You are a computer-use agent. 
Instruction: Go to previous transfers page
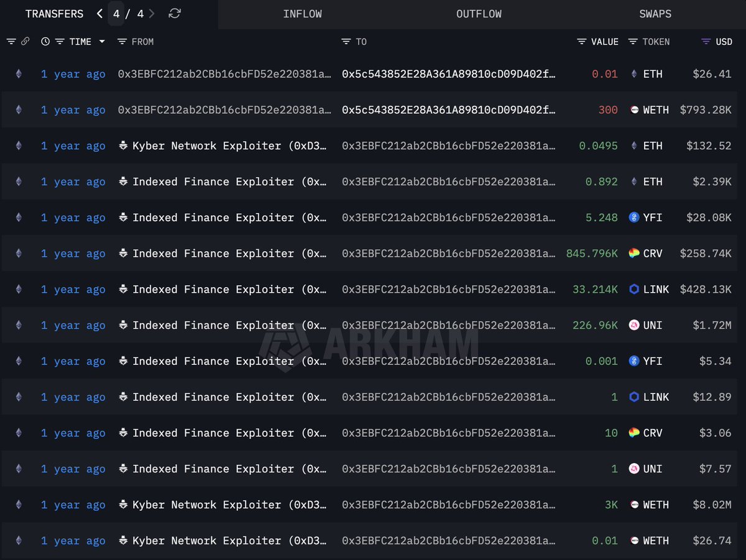100,14
